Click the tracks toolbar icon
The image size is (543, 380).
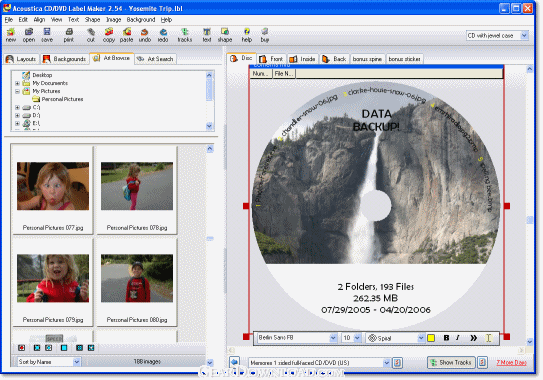(x=185, y=35)
